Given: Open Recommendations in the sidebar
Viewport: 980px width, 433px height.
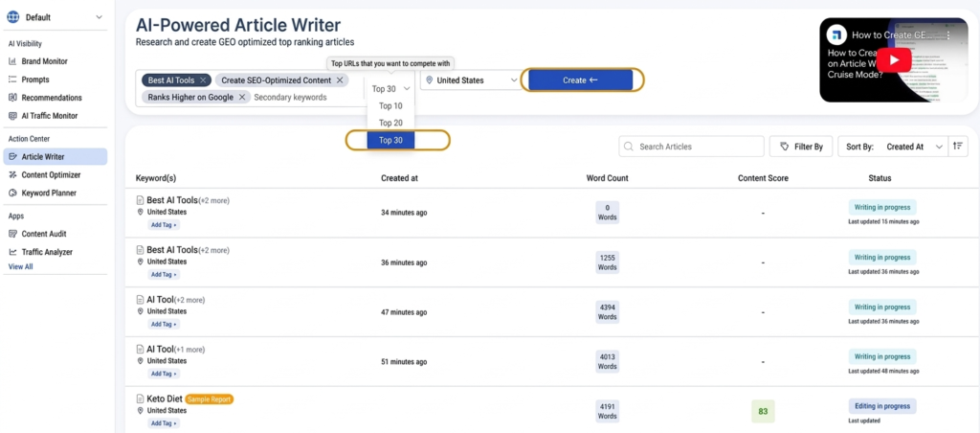Looking at the screenshot, I should coord(52,98).
